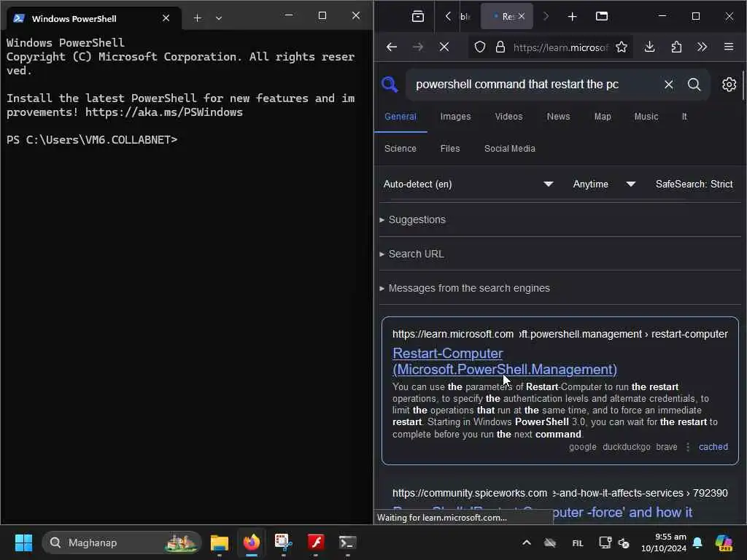Click the first result's three-dot options icon
The width and height of the screenshot is (747, 560).
point(687,447)
